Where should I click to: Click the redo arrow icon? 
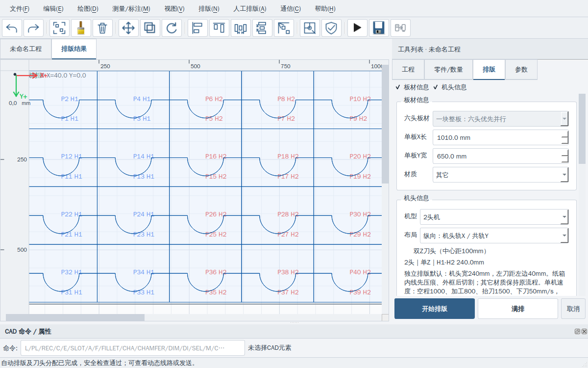pos(33,28)
